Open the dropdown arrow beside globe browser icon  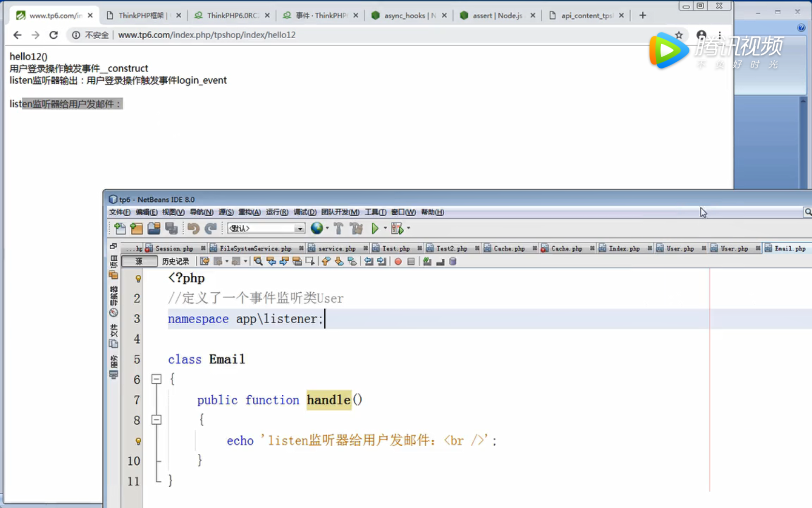pyautogui.click(x=327, y=228)
